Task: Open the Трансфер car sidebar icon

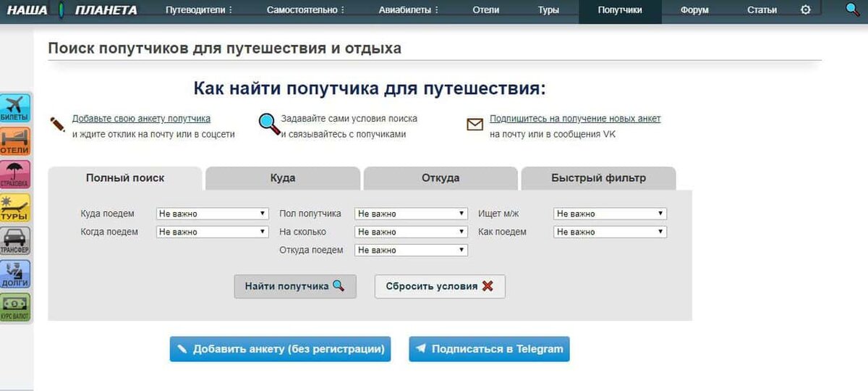Action: (15, 241)
